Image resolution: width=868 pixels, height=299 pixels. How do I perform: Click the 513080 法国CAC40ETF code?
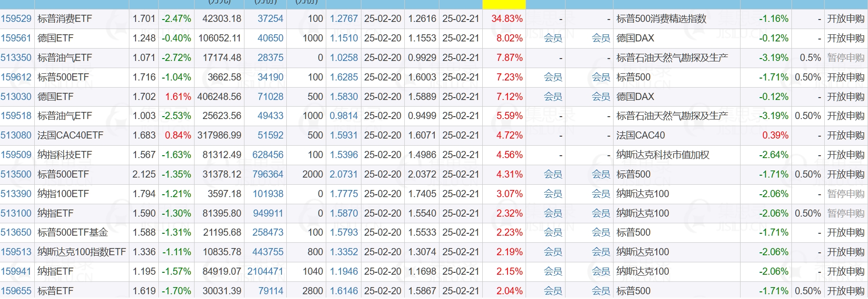pos(16,135)
